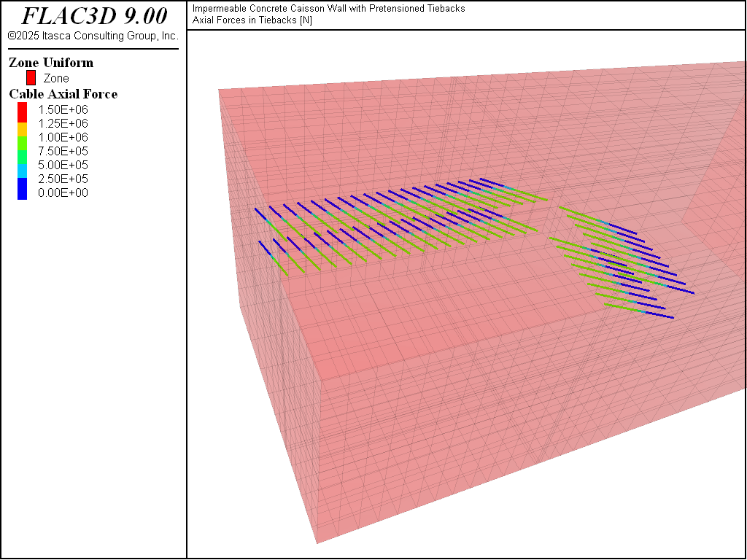Click the 'Zone' legend label

(x=56, y=79)
